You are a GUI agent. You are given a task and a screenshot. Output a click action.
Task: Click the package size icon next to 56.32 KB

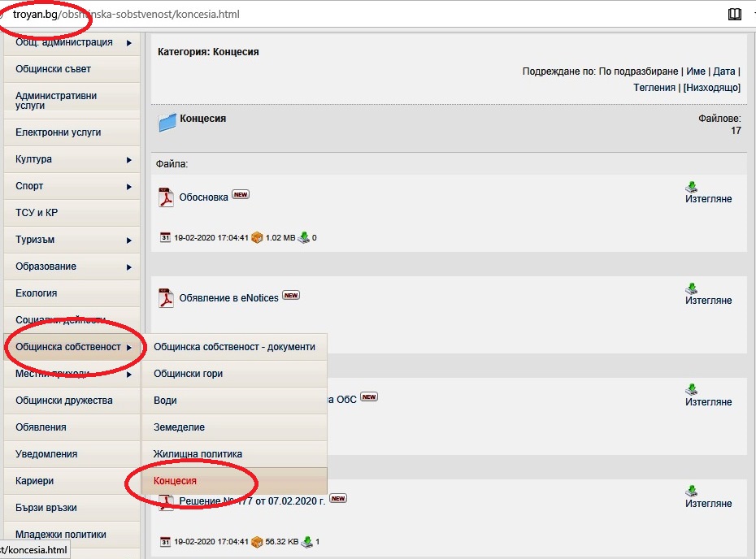257,542
